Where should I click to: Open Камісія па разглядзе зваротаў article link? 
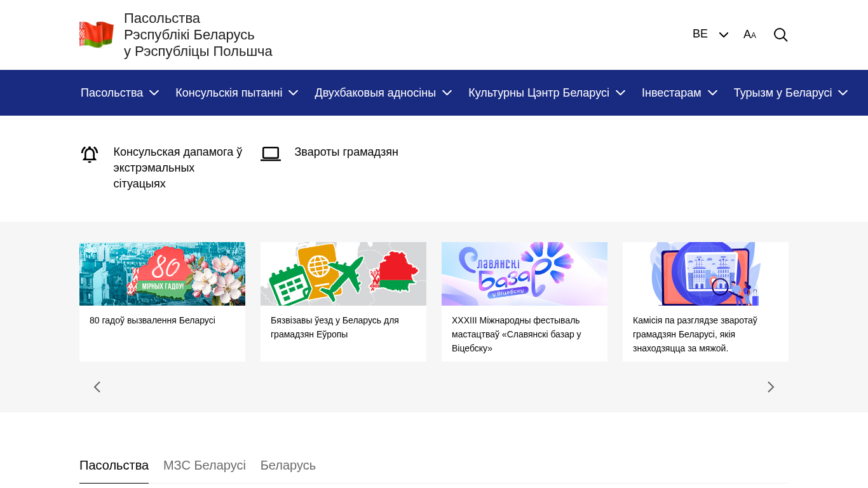(695, 334)
